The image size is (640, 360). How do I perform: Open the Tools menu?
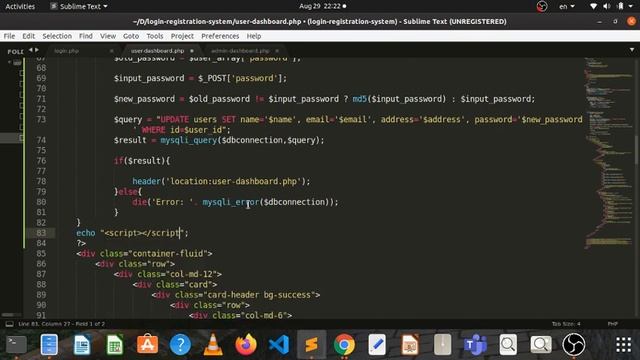[x=155, y=36]
